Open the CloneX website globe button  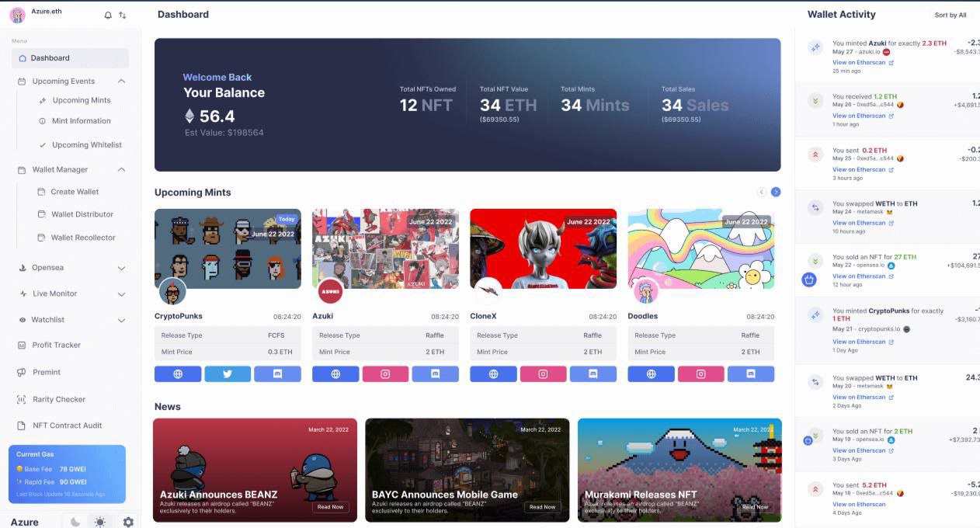(493, 374)
